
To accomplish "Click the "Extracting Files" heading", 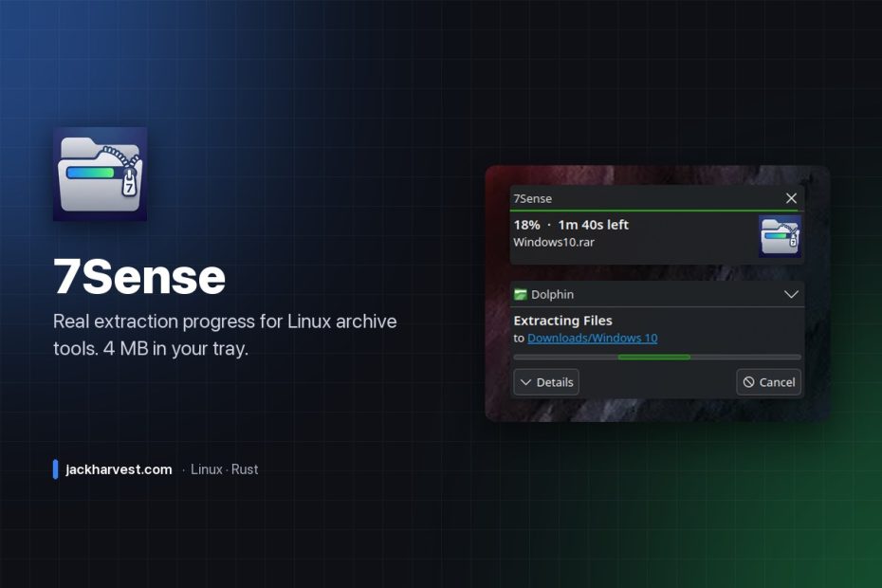I will click(562, 321).
